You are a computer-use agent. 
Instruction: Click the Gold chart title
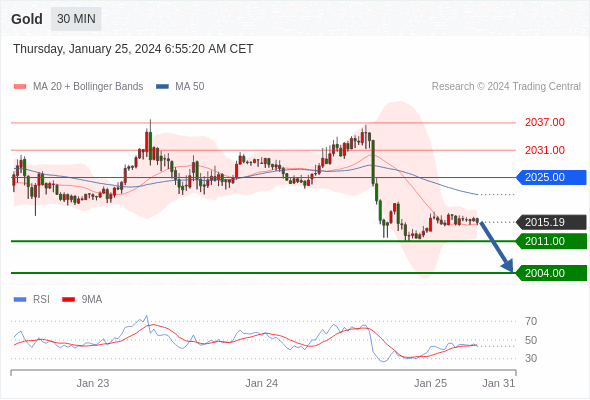(x=27, y=19)
